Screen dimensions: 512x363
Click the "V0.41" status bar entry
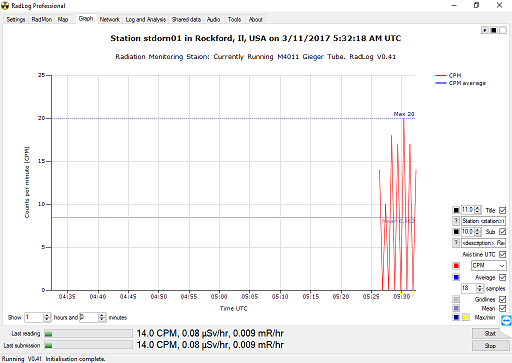(35, 359)
